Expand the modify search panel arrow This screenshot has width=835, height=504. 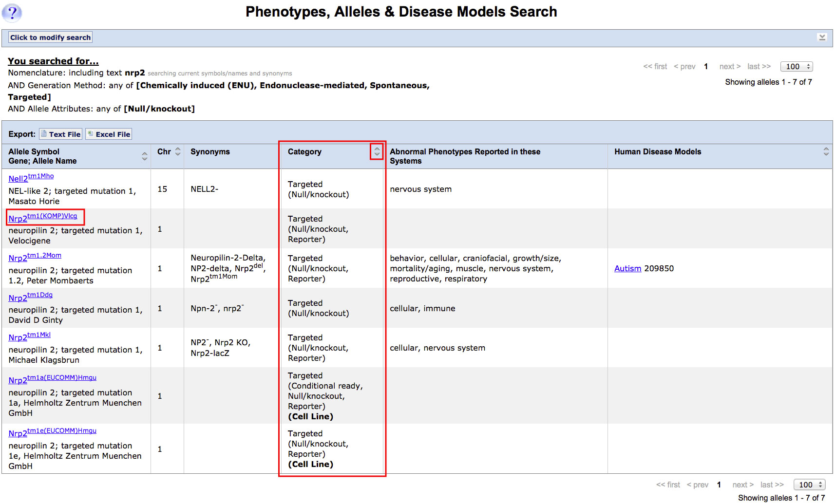pyautogui.click(x=822, y=37)
